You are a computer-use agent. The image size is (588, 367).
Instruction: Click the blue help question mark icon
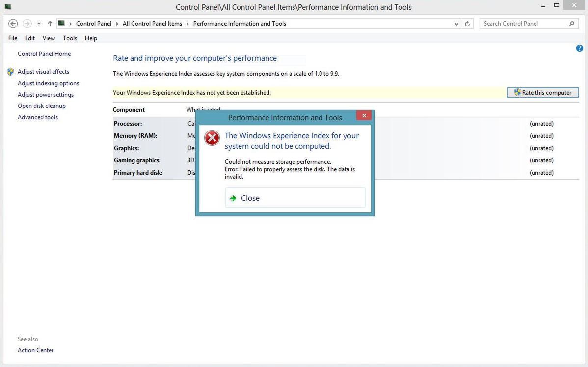point(579,48)
